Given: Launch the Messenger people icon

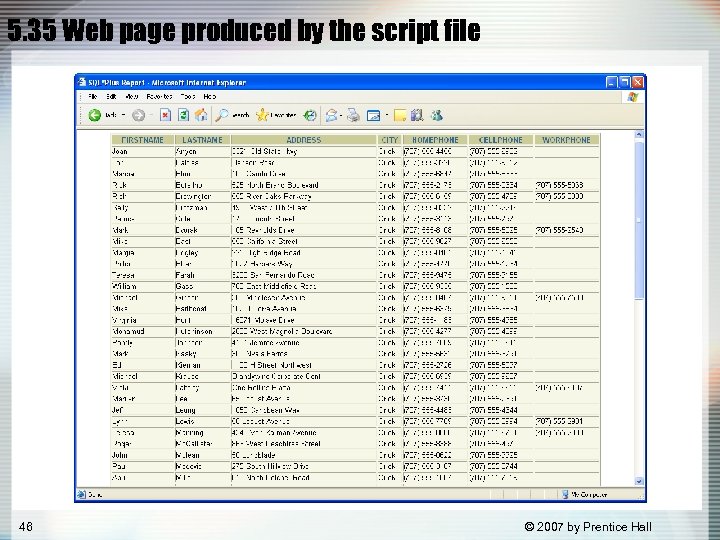Looking at the screenshot, I should pos(436,115).
